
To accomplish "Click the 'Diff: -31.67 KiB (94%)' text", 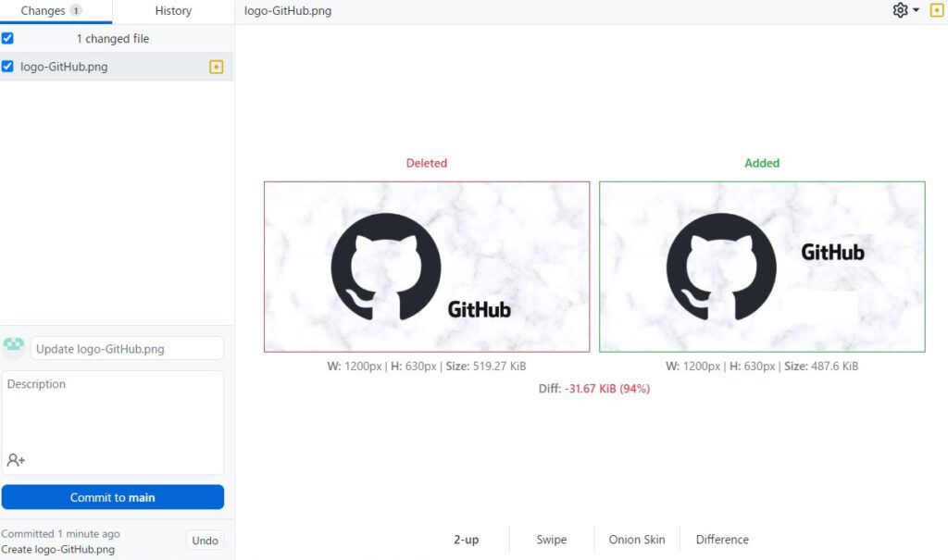I will coord(593,388).
